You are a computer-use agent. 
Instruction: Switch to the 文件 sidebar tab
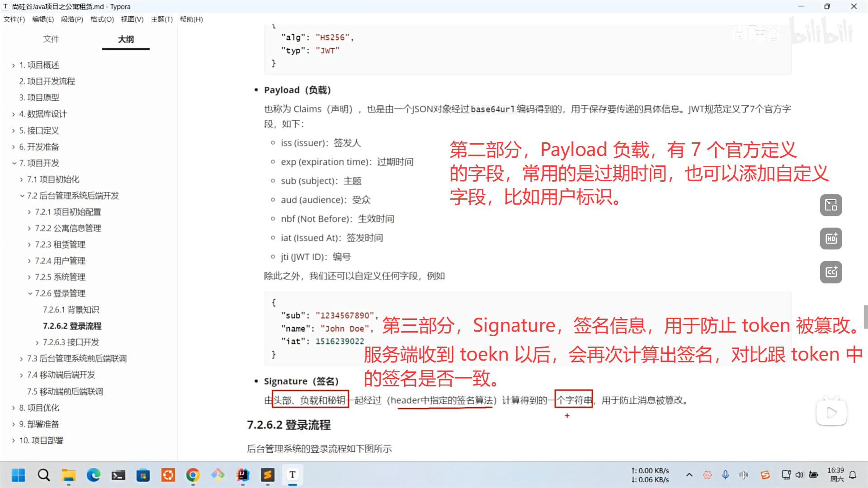51,39
